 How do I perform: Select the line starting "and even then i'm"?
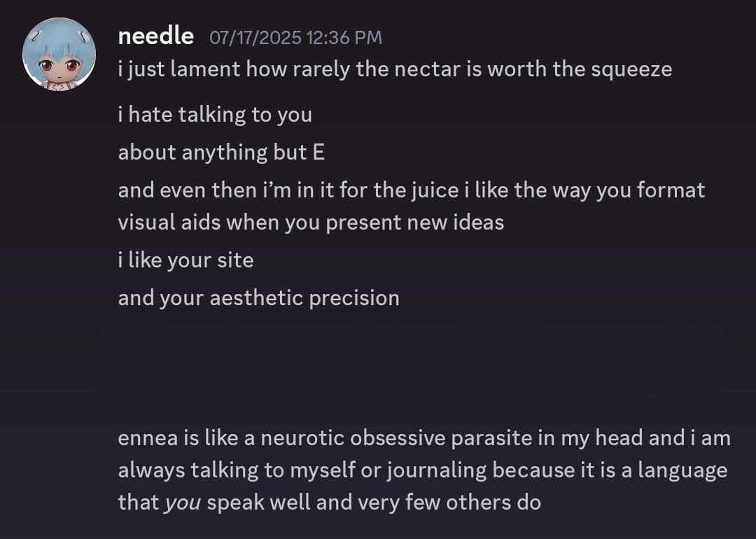pos(411,190)
